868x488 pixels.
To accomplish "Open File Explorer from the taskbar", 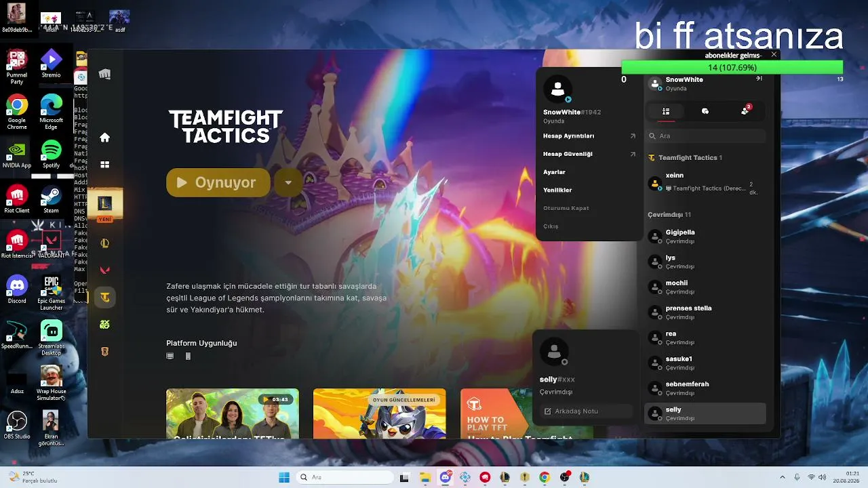I will click(425, 477).
